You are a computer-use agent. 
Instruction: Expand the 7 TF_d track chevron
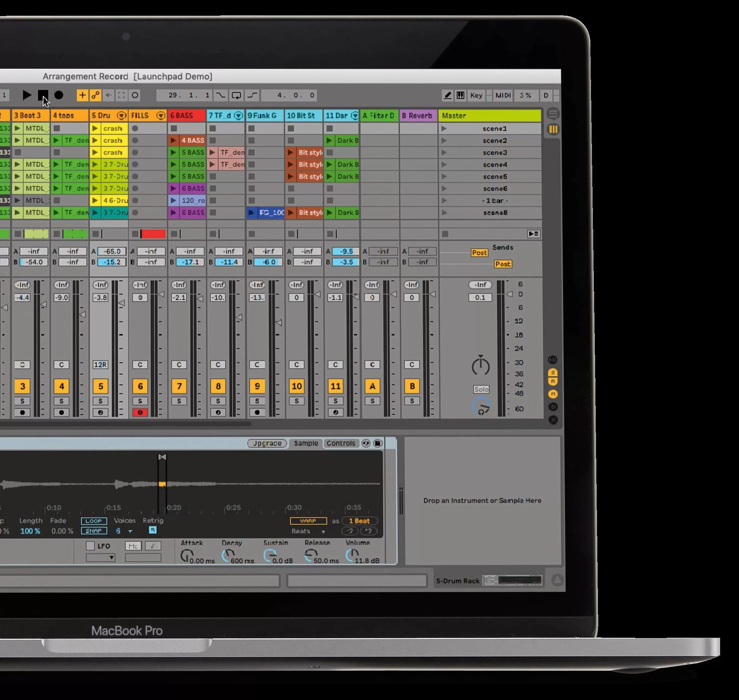click(x=238, y=116)
